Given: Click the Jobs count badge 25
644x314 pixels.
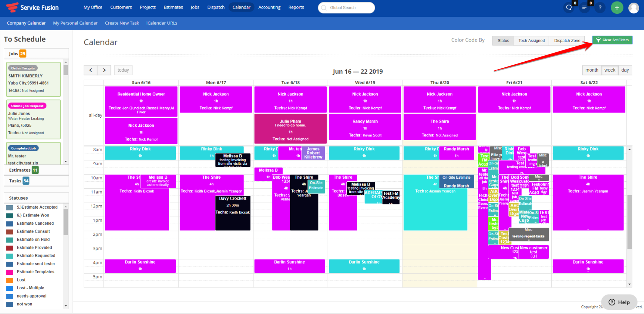Looking at the screenshot, I should (x=23, y=53).
